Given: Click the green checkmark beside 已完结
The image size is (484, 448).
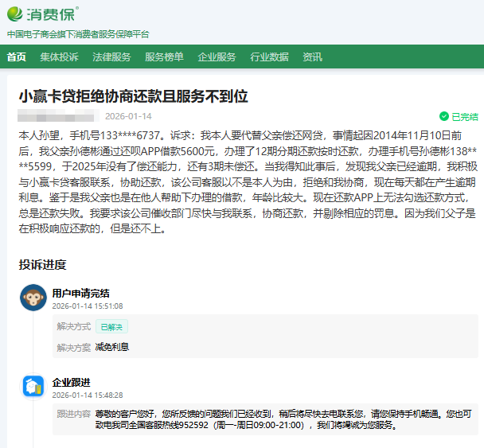Looking at the screenshot, I should [444, 116].
